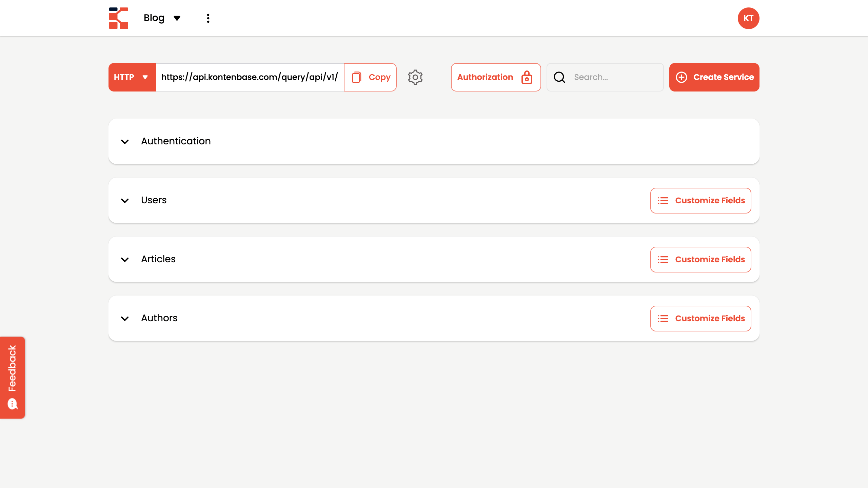
Task: Click the API URL text field
Action: [x=250, y=77]
